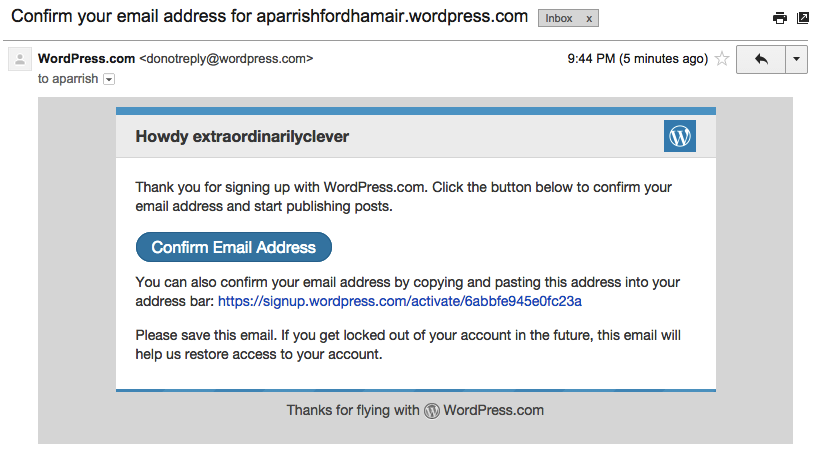
Task: Click the WordPress.com sender name
Action: pos(86,58)
